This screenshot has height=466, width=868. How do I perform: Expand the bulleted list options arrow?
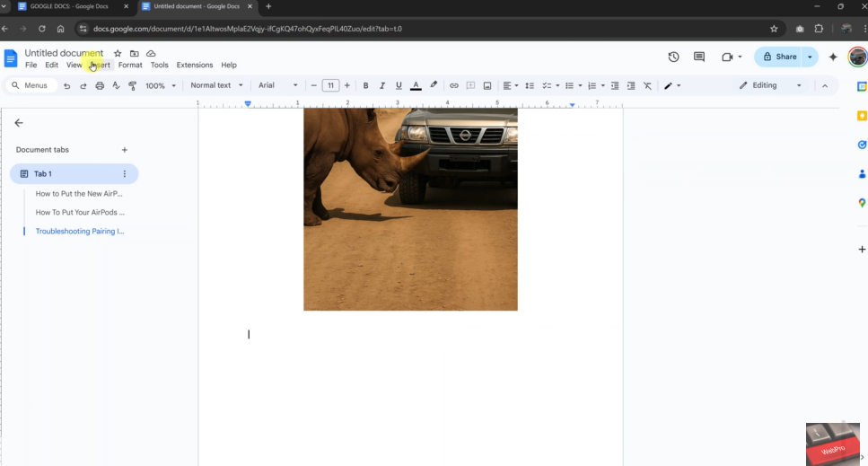point(580,86)
